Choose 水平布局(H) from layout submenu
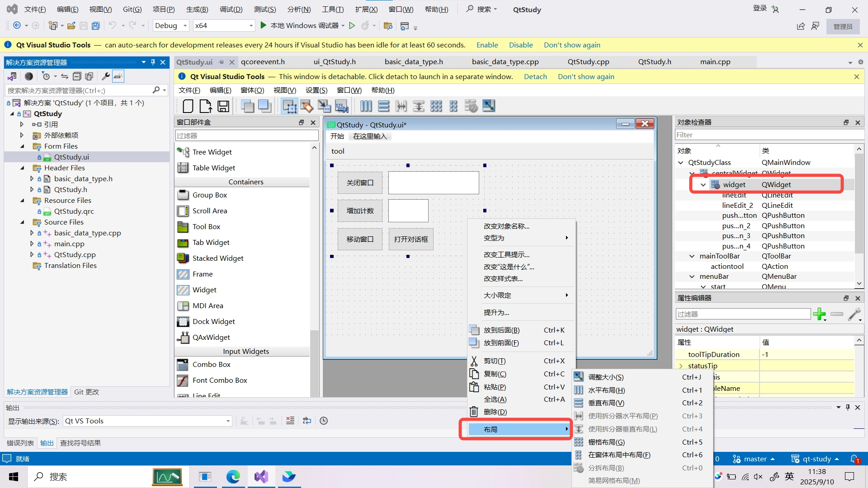This screenshot has width=868, height=488. coord(642,390)
